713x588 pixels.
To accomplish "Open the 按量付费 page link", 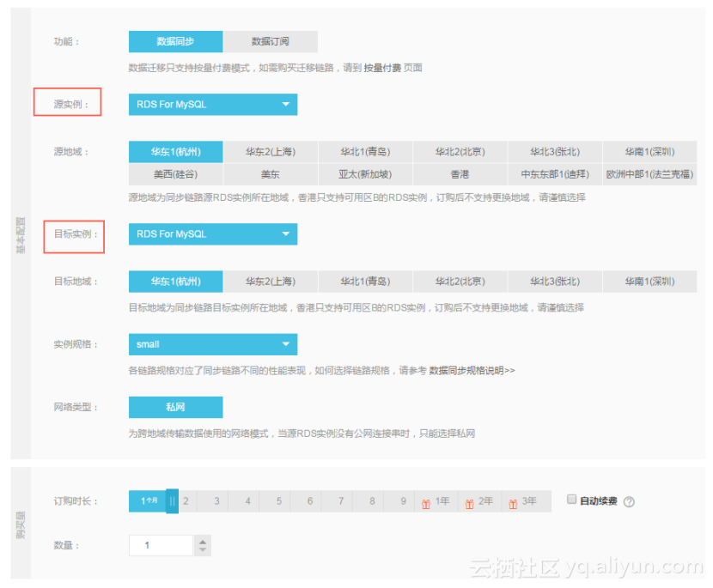I will tap(382, 68).
